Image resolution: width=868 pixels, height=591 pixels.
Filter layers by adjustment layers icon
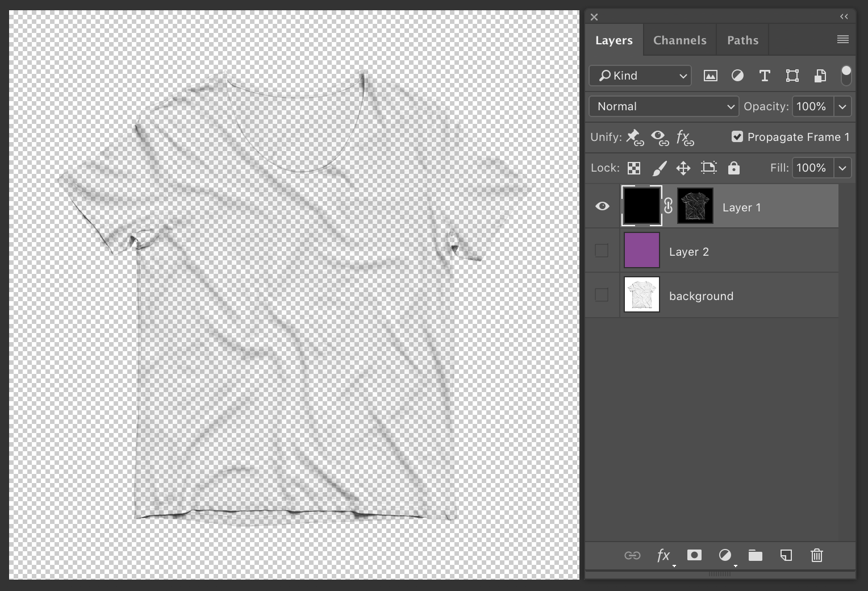click(737, 76)
